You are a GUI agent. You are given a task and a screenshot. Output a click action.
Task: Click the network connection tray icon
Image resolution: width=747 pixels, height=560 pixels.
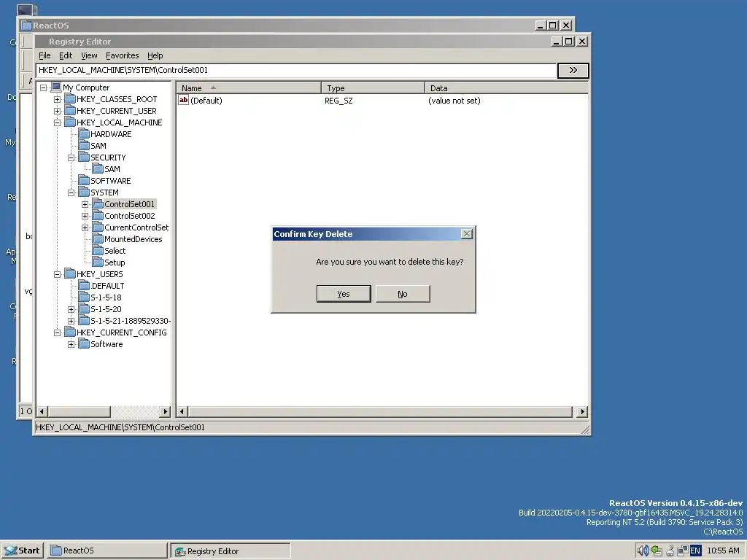(x=683, y=551)
